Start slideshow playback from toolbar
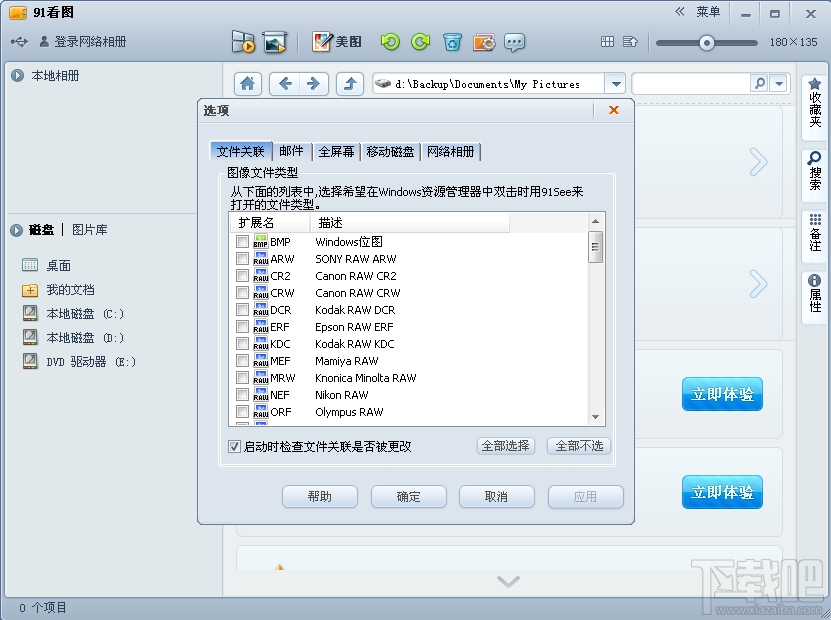The image size is (831, 620). pyautogui.click(x=243, y=42)
